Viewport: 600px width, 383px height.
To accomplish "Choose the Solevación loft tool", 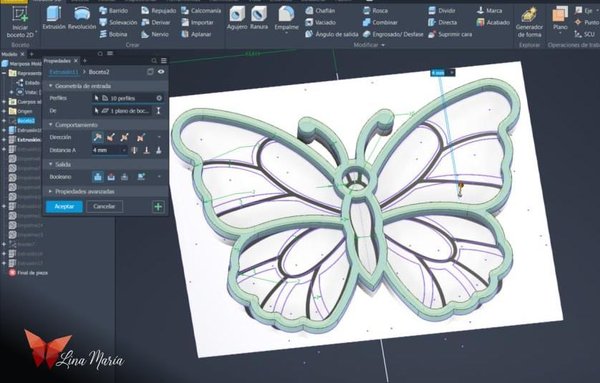I will point(118,23).
